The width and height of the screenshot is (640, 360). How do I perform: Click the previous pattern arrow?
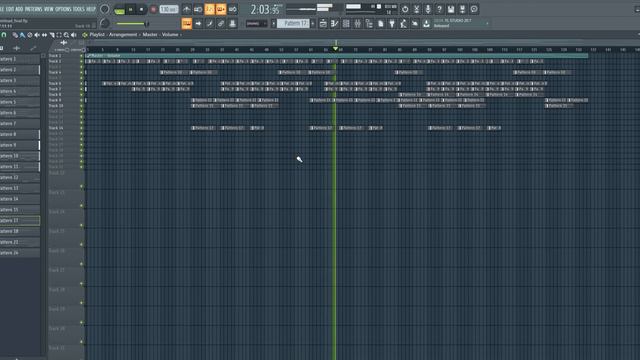(273, 24)
